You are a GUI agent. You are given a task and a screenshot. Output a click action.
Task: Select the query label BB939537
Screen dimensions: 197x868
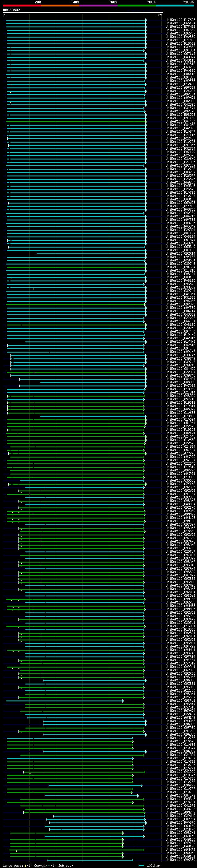click(11, 10)
